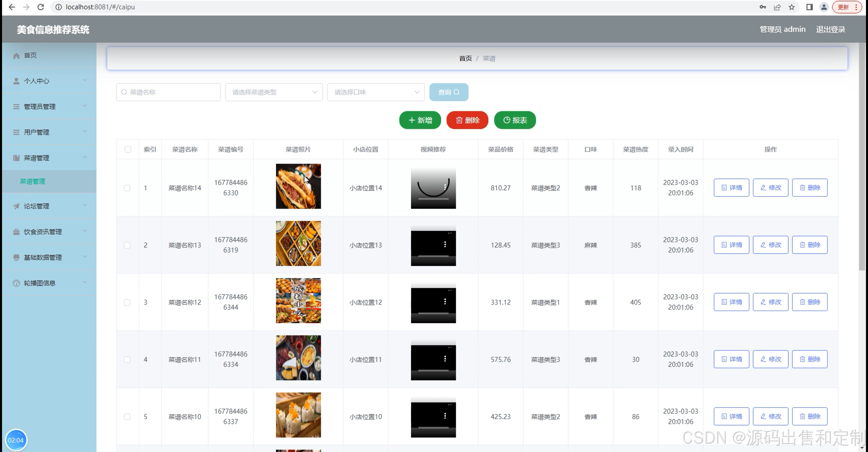Screen dimensions: 868x452
Task: Open the 请选择菜谱类型 dropdown
Action: pos(274,92)
